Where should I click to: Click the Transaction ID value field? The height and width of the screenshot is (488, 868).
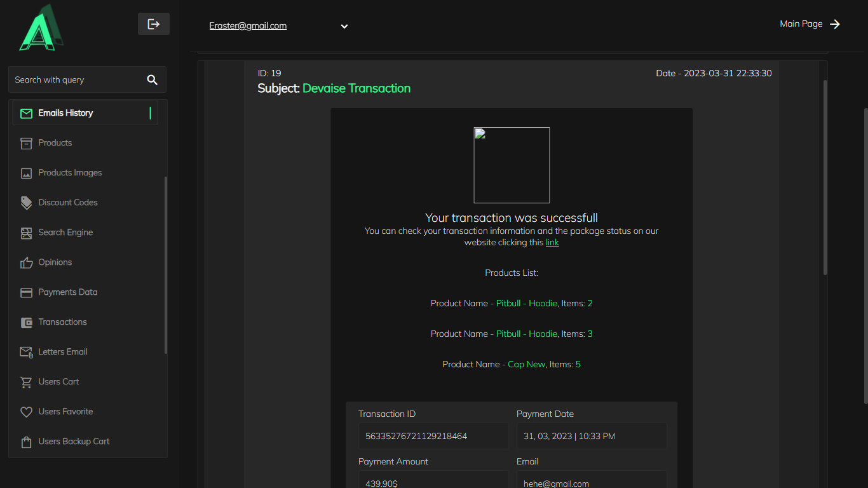coord(433,437)
